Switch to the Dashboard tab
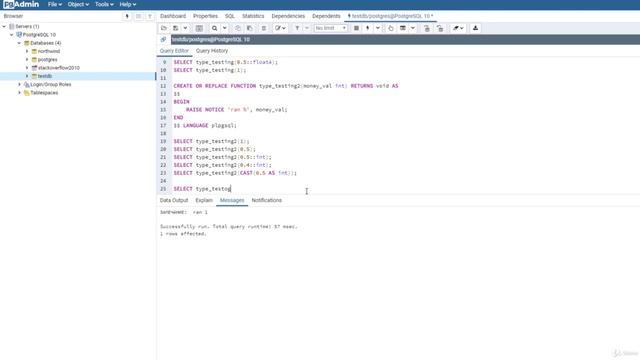 coord(173,16)
